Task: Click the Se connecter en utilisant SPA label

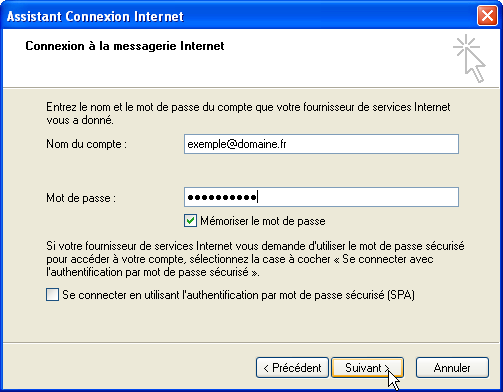Action: tap(238, 295)
